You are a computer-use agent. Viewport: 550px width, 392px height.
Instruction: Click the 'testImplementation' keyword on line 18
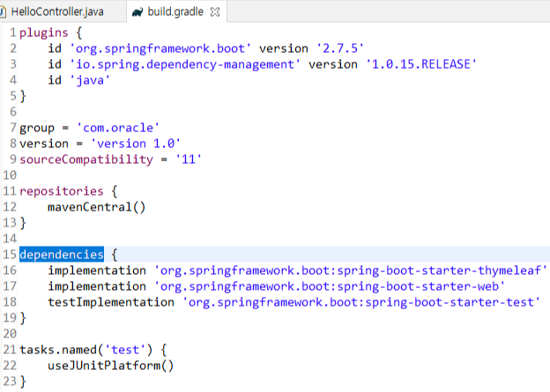click(x=111, y=302)
